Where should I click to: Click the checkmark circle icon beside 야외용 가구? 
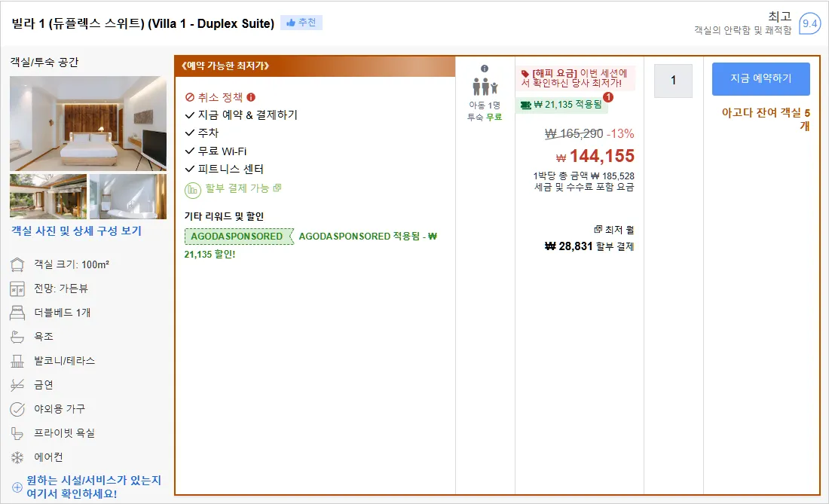click(17, 409)
